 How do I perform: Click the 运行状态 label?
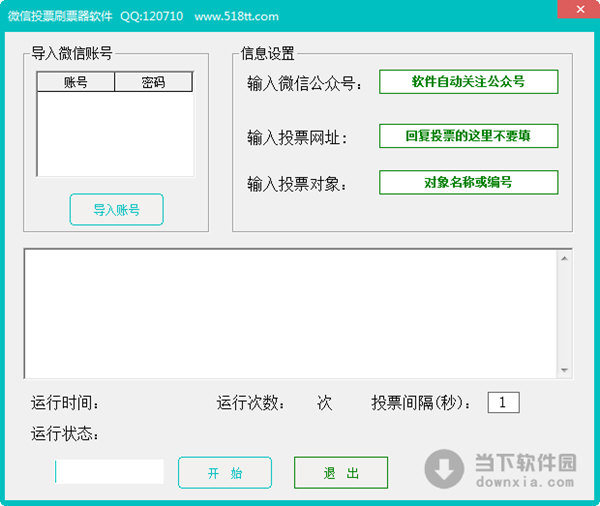coord(65,434)
